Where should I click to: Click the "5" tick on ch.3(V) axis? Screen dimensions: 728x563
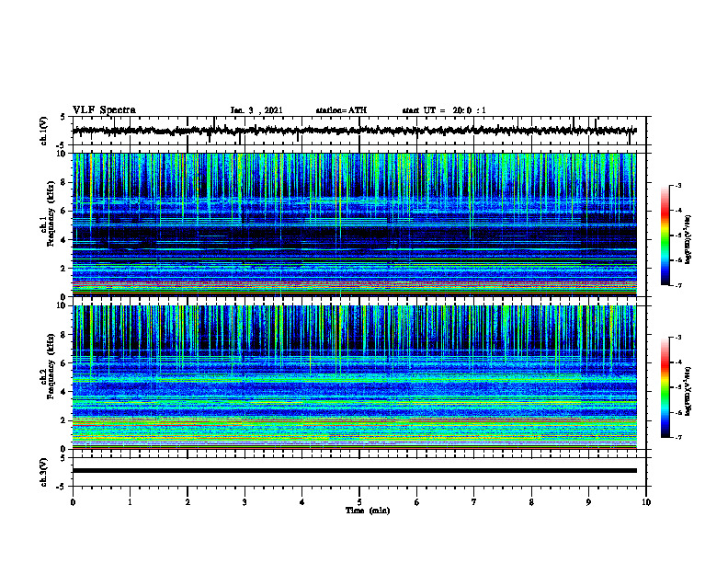[x=63, y=458]
